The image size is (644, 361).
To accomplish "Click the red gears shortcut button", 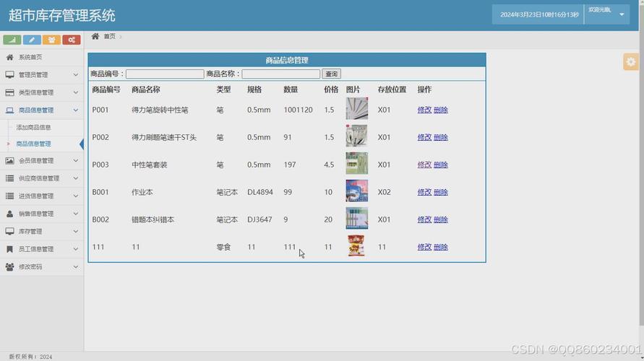I will coord(72,40).
